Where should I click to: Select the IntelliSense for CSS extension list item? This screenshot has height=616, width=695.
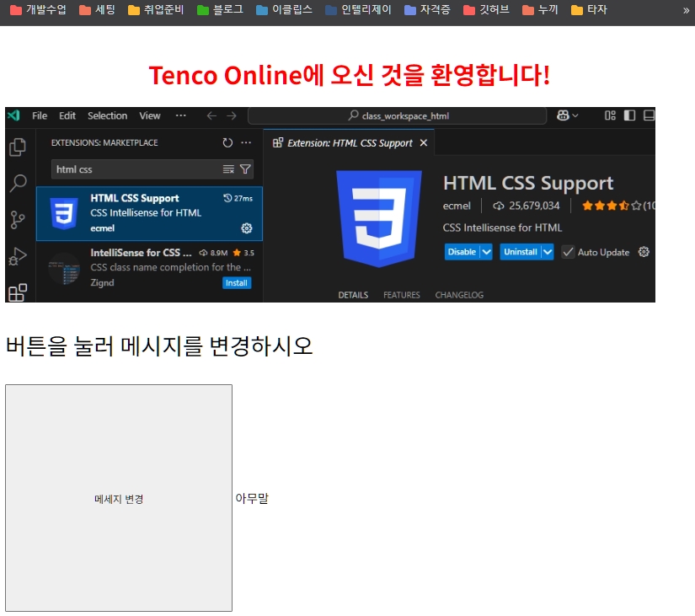pyautogui.click(x=149, y=268)
